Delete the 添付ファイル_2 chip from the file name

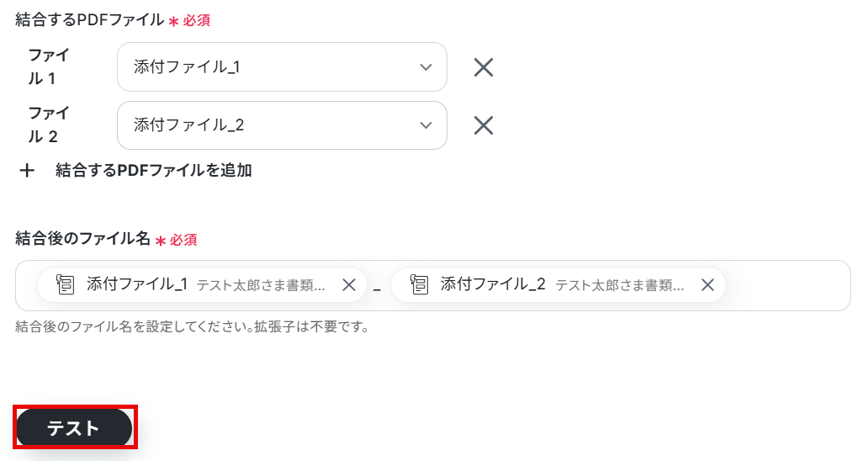pos(707,285)
